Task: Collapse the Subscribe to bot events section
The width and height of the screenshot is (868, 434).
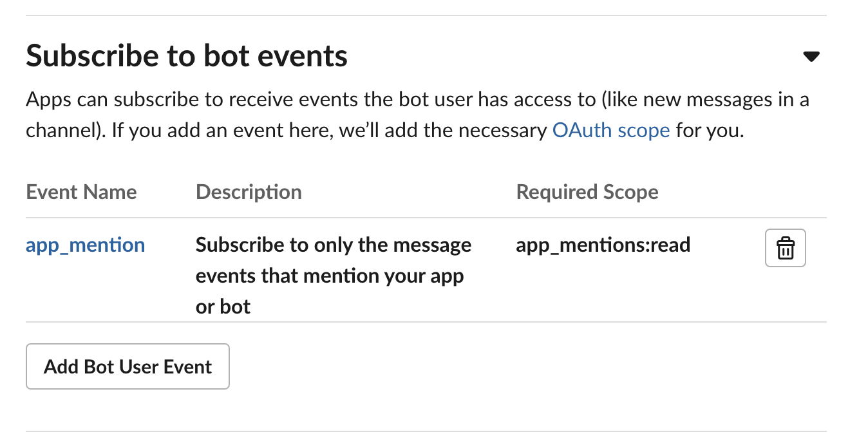Action: coord(812,57)
